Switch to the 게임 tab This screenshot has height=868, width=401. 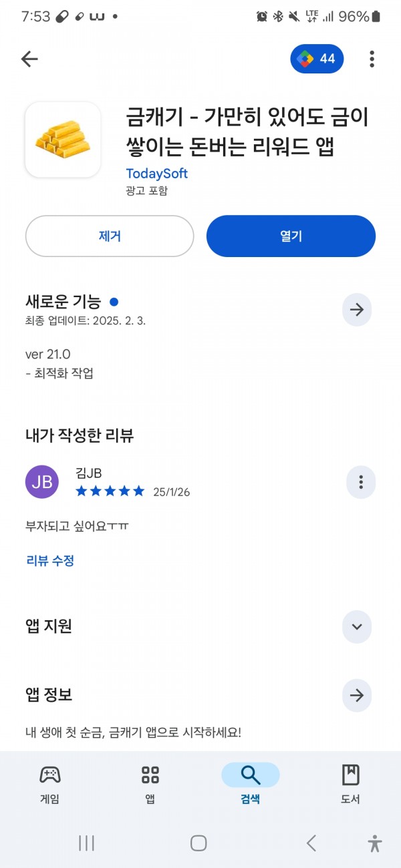click(50, 785)
